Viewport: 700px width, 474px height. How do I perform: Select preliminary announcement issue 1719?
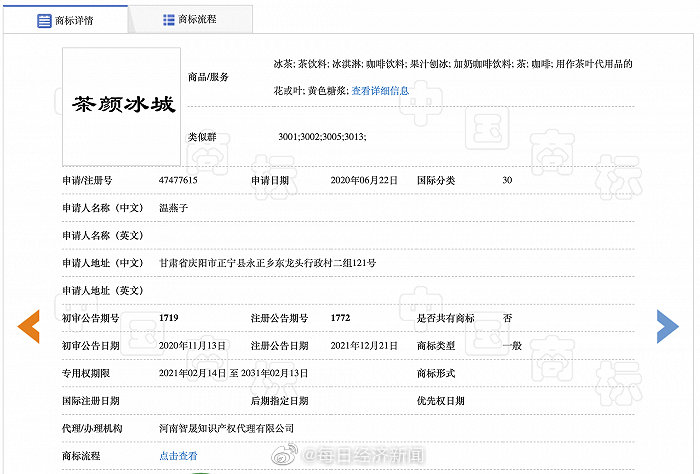[x=169, y=318]
